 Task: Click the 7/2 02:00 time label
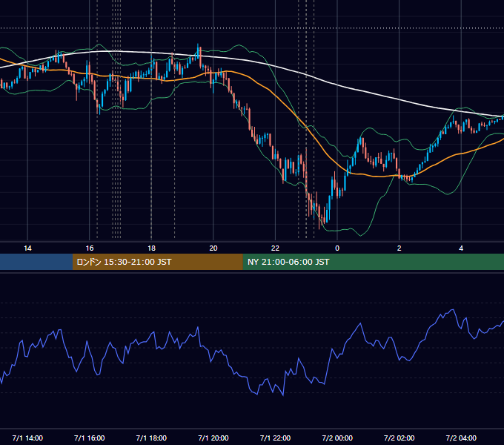(x=399, y=438)
